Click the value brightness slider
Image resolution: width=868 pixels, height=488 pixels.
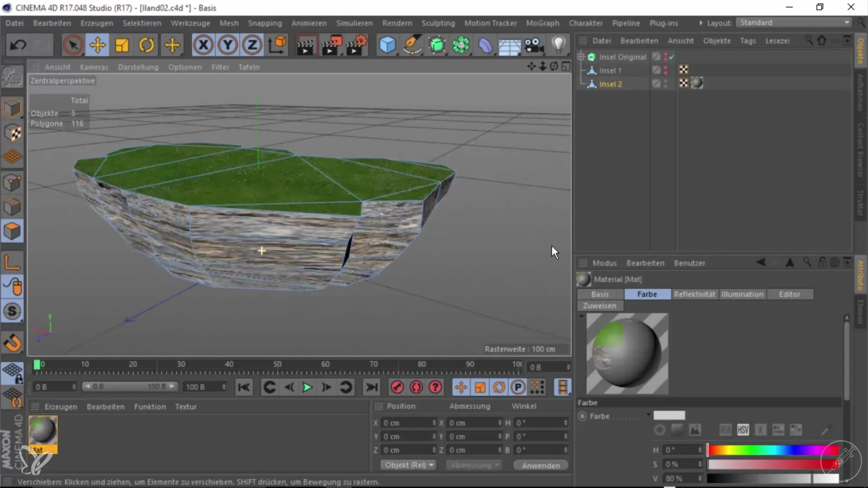773,479
